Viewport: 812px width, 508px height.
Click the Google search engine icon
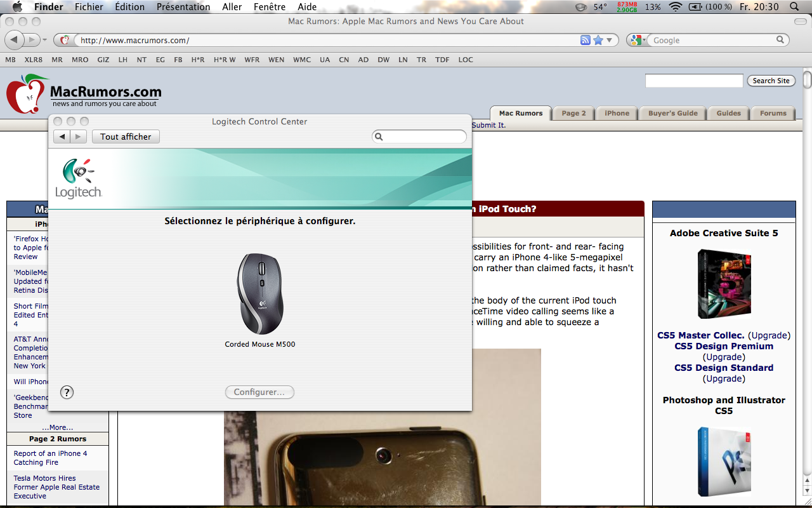[635, 40]
